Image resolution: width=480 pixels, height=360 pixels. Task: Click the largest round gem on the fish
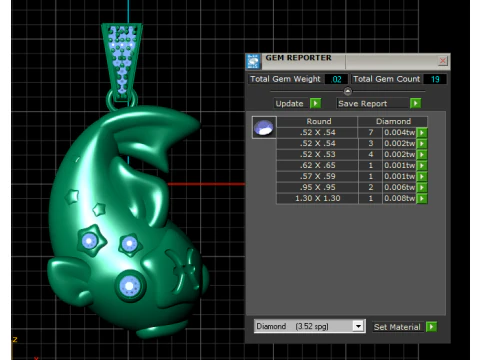[130, 286]
